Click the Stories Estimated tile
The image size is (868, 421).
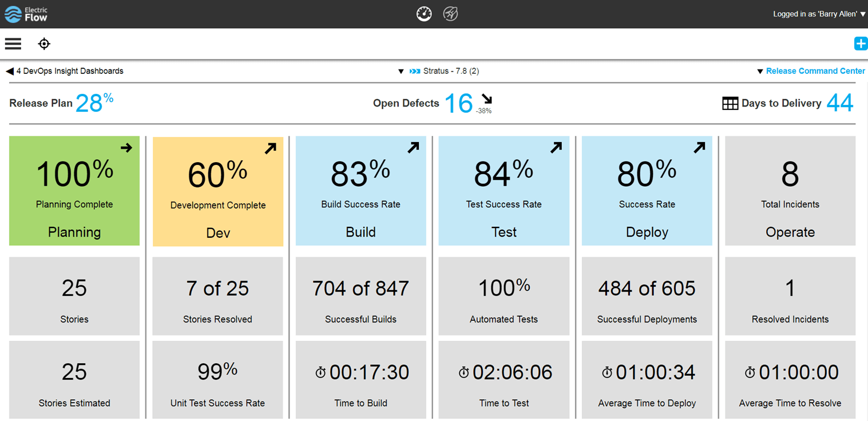(x=74, y=380)
